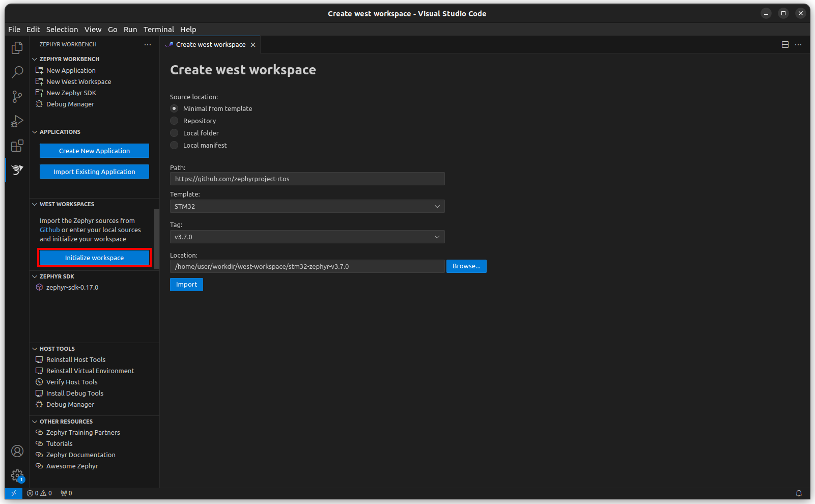Open Source Control in activity bar
Image resolution: width=815 pixels, height=504 pixels.
pyautogui.click(x=17, y=97)
